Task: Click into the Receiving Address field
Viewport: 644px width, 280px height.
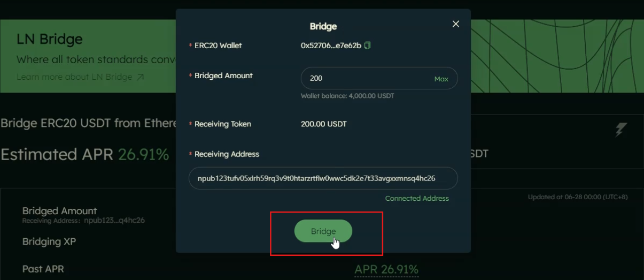Action: pos(323,178)
